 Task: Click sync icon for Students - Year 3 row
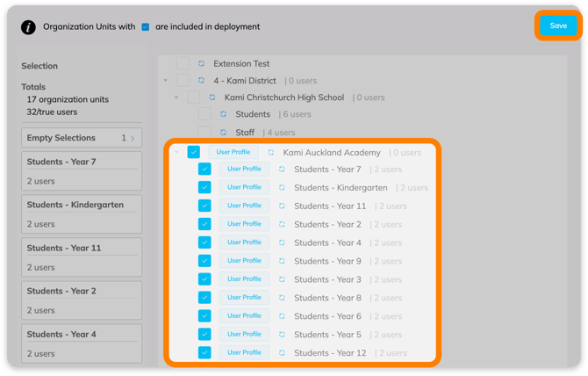coord(282,279)
